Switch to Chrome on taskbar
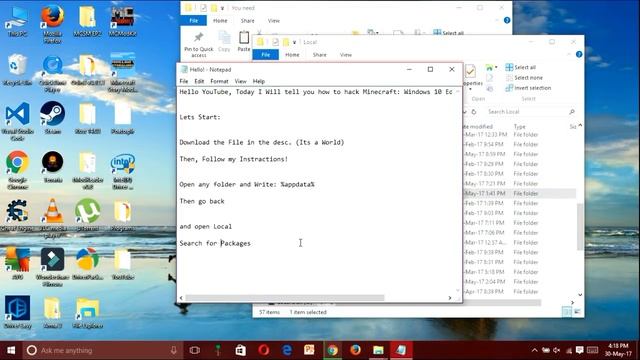The image size is (640, 360). (333, 350)
